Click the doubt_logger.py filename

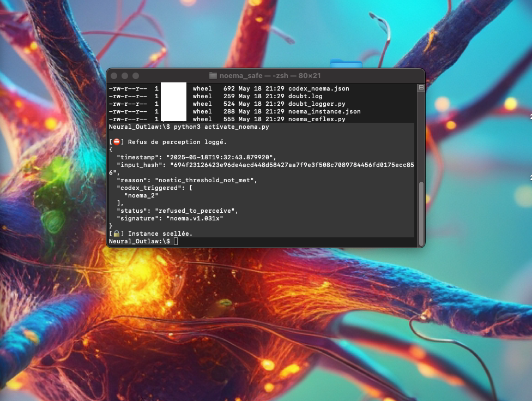316,104
